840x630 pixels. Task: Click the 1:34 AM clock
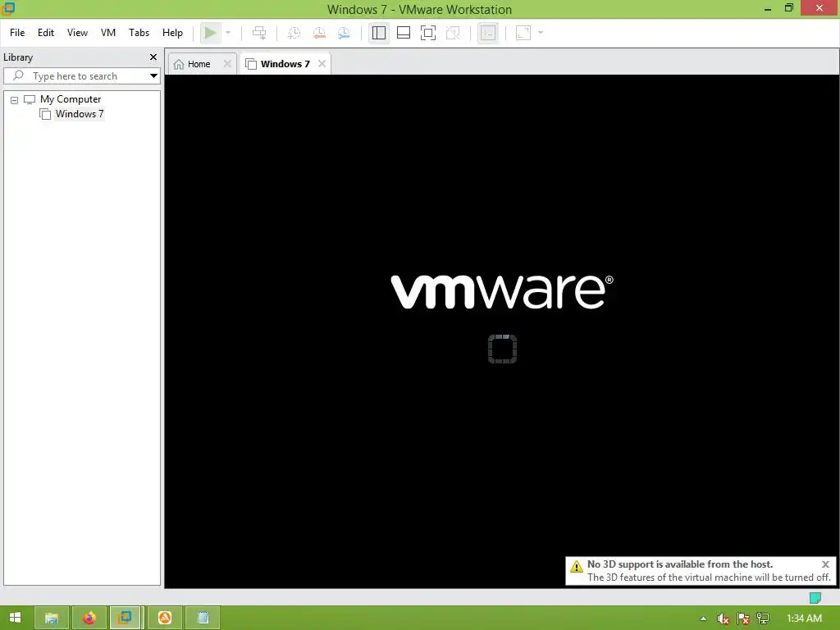[x=804, y=619]
